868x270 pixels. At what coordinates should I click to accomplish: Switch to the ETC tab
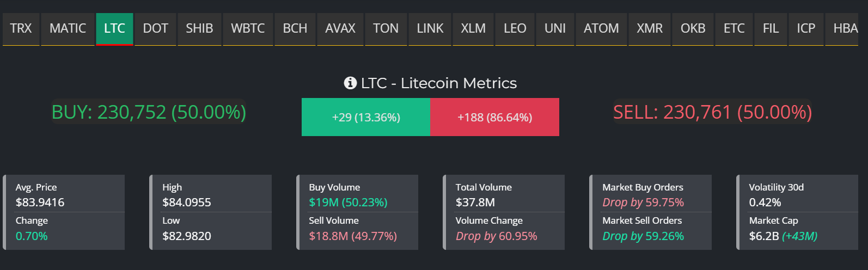[x=734, y=28]
